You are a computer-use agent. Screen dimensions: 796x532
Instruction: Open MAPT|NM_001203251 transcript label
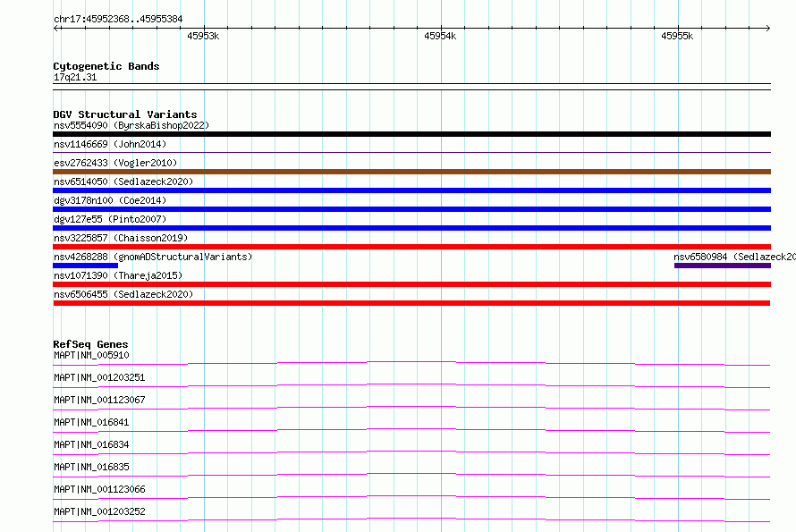click(99, 377)
